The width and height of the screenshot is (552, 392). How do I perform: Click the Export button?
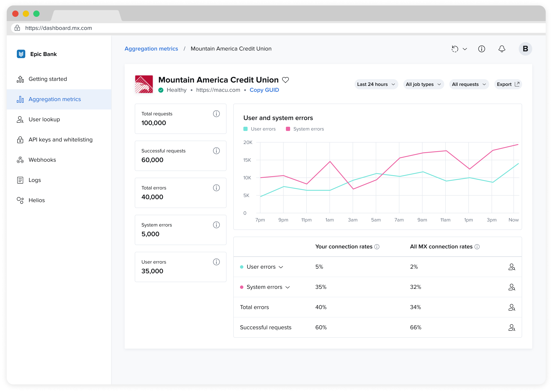[x=508, y=84]
